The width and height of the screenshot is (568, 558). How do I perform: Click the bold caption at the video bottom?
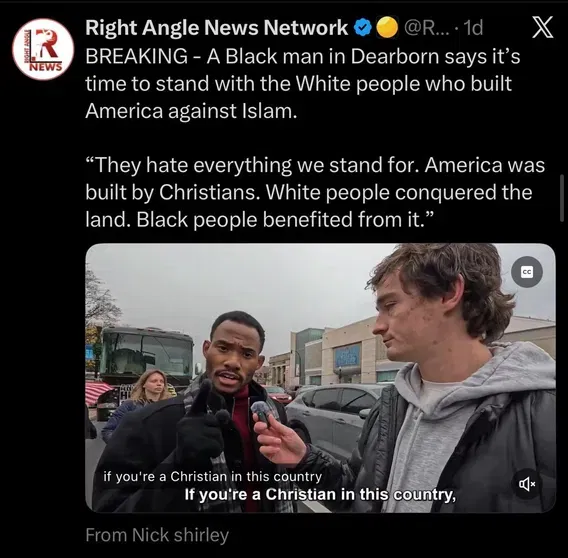pos(320,495)
